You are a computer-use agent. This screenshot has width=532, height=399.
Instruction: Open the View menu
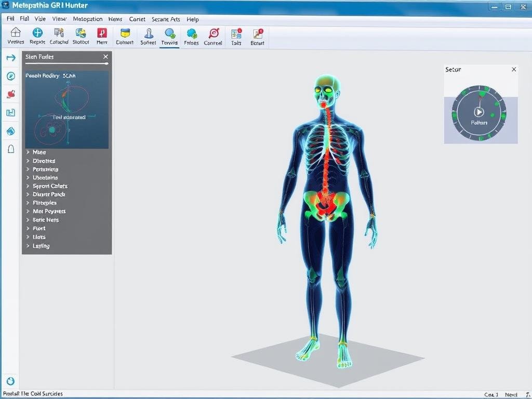click(59, 19)
